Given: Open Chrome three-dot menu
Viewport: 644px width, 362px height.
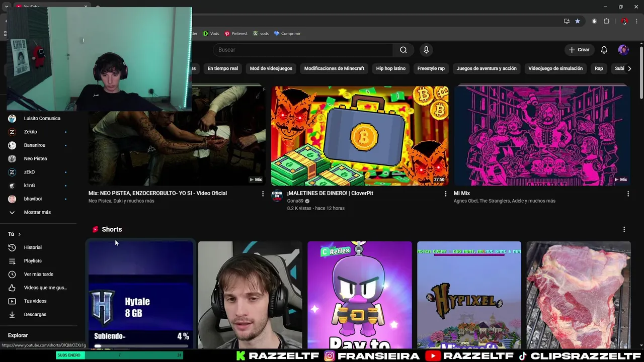Looking at the screenshot, I should pyautogui.click(x=636, y=21).
